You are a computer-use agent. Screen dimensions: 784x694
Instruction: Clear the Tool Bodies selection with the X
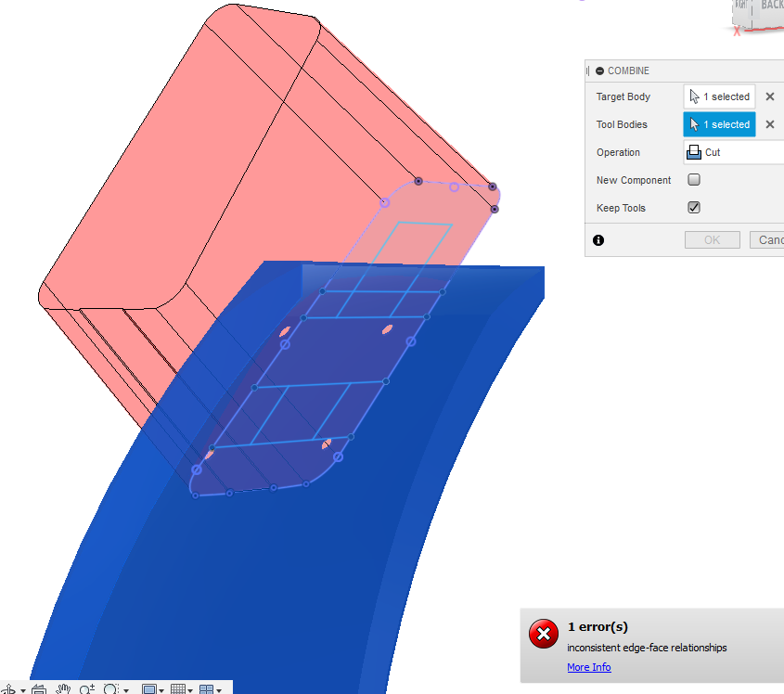coord(769,124)
